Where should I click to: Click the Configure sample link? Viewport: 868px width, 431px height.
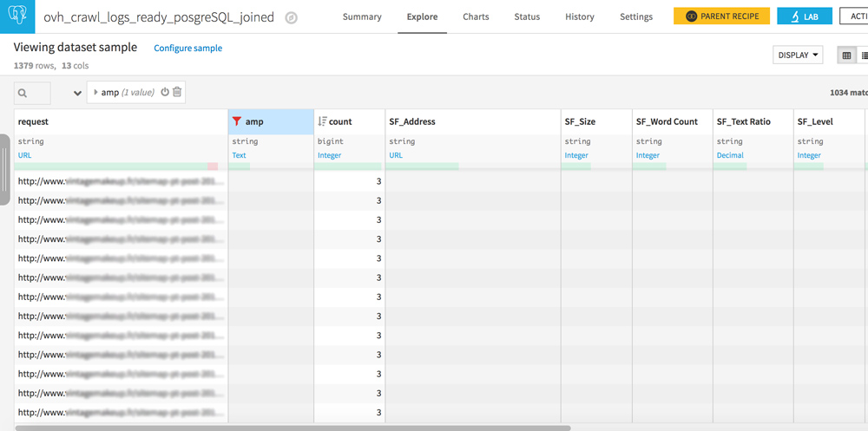(x=188, y=49)
